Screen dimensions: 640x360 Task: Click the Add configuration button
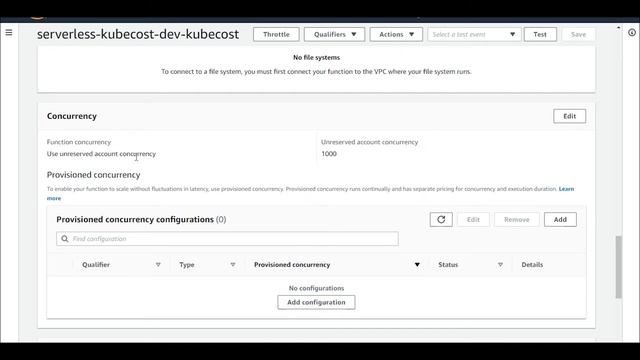316,302
